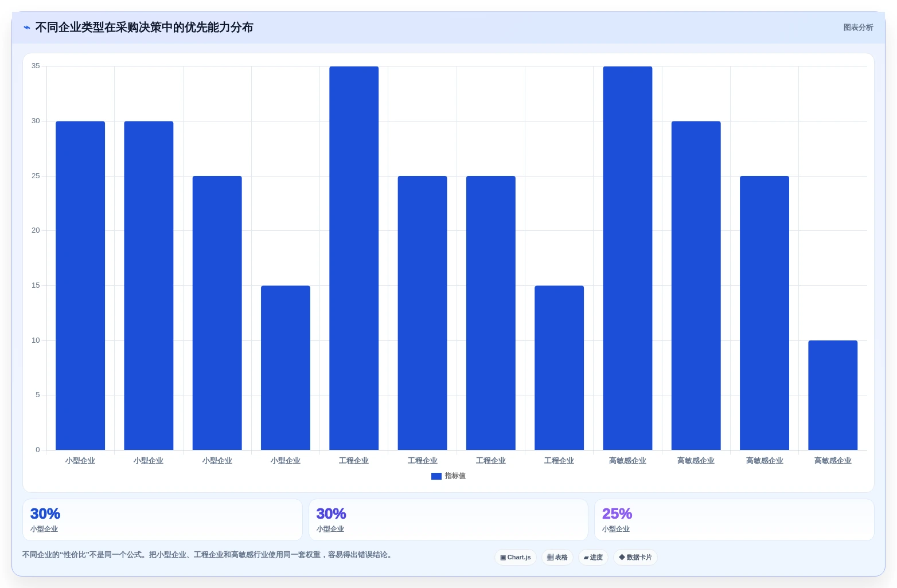Screen dimensions: 897x588
Task: Click the y-axis tick label 35
Action: pyautogui.click(x=36, y=66)
